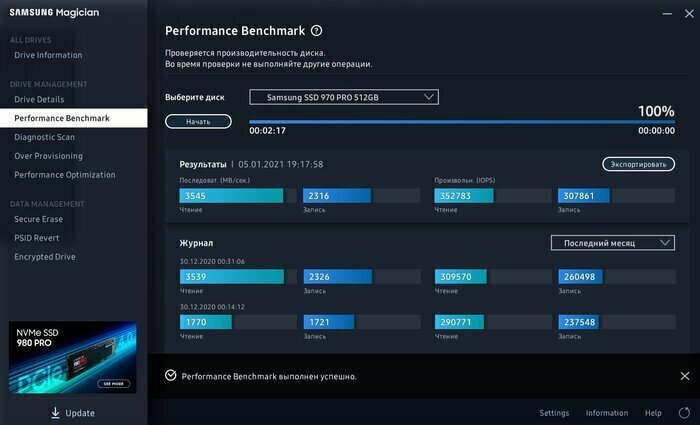
Task: Click the refresh icon in bottom right
Action: (684, 413)
